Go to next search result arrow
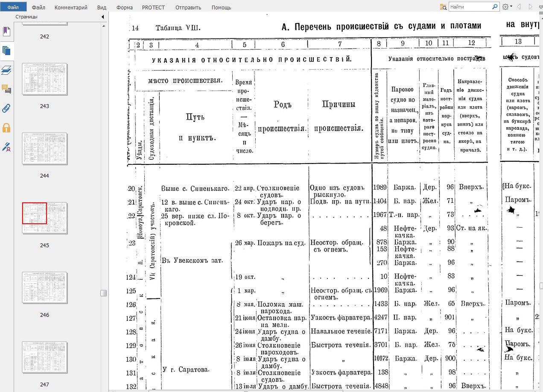This screenshot has height=392, width=543. point(531,7)
